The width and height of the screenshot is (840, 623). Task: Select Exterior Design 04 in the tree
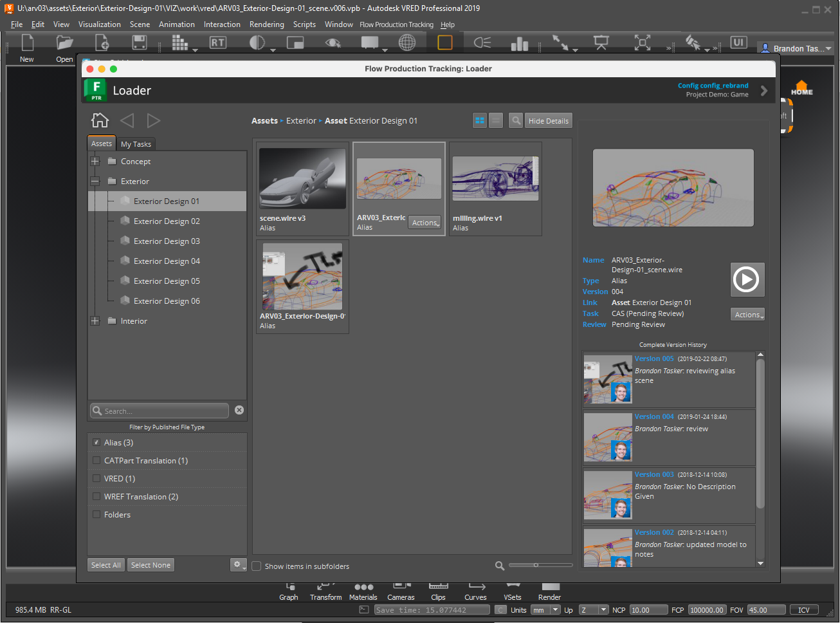click(x=167, y=261)
